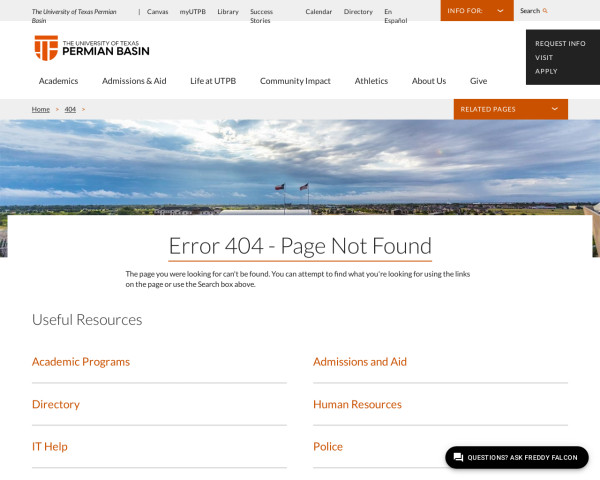Click the UT Permian Basin logo
The height and width of the screenshot is (480, 600).
pos(92,48)
